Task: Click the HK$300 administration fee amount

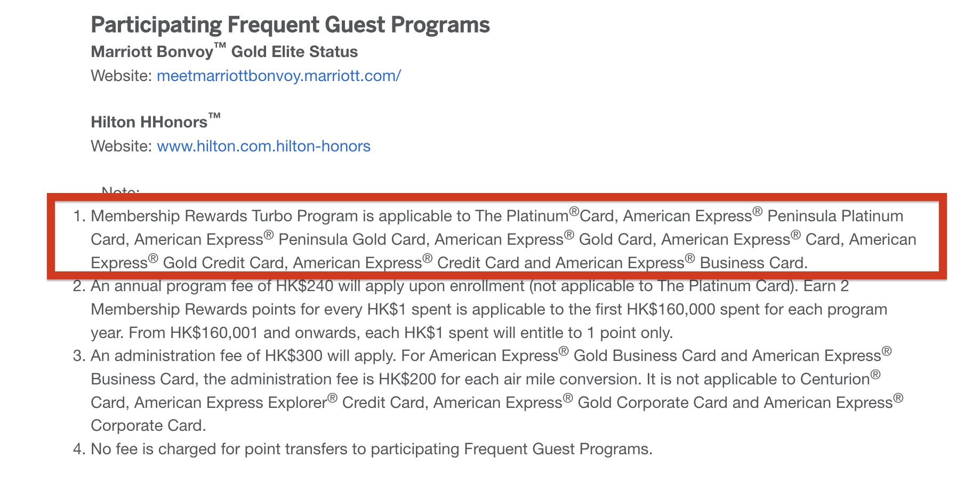Action: point(294,356)
